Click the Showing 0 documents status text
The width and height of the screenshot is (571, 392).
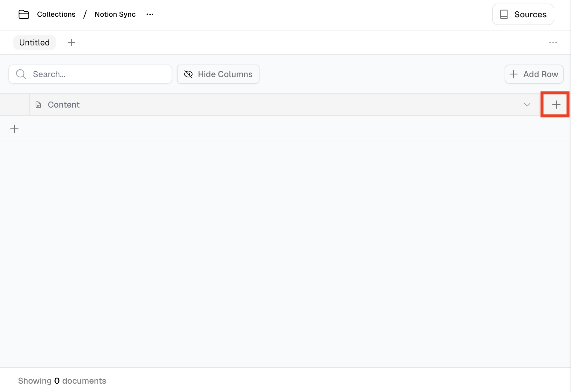click(62, 381)
